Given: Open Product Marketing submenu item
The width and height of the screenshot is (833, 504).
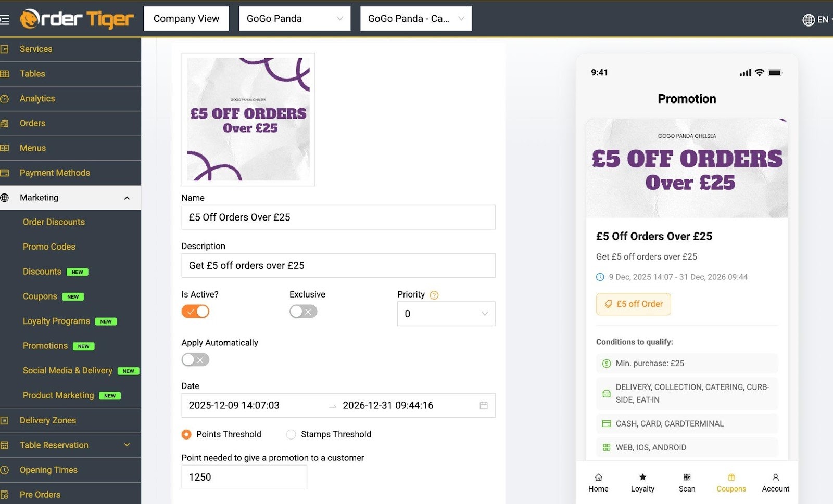Looking at the screenshot, I should [58, 395].
